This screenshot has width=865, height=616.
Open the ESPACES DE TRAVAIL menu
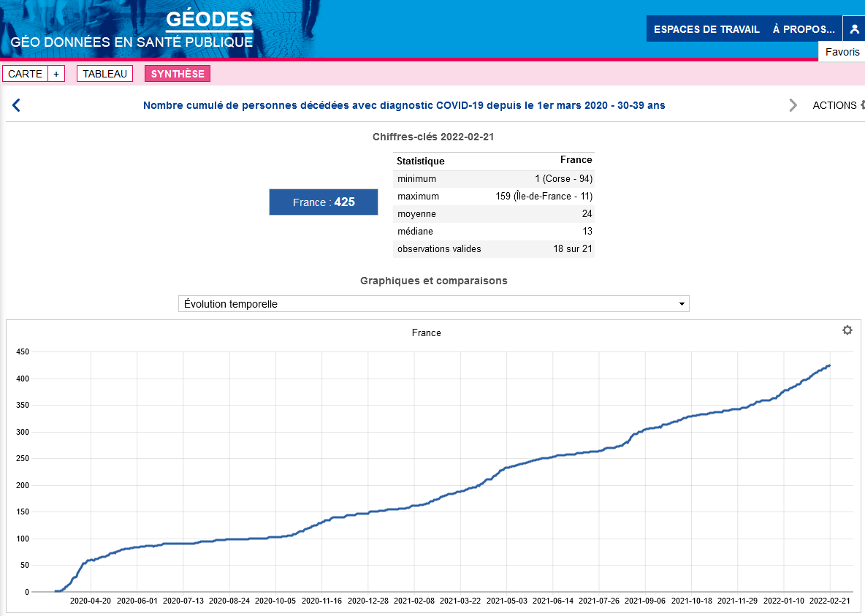(x=706, y=29)
